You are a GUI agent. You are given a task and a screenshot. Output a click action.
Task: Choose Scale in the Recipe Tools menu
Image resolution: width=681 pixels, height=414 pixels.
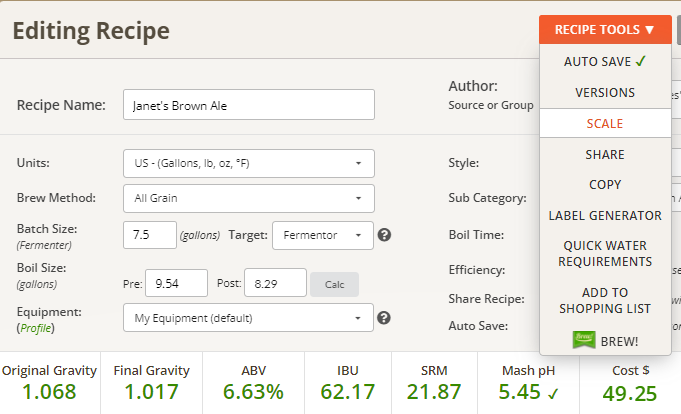605,123
